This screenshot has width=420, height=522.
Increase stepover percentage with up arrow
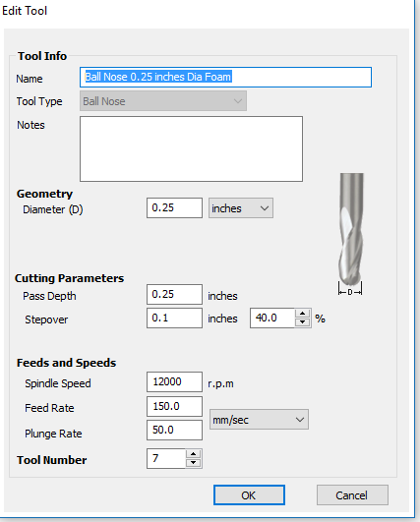coord(302,314)
